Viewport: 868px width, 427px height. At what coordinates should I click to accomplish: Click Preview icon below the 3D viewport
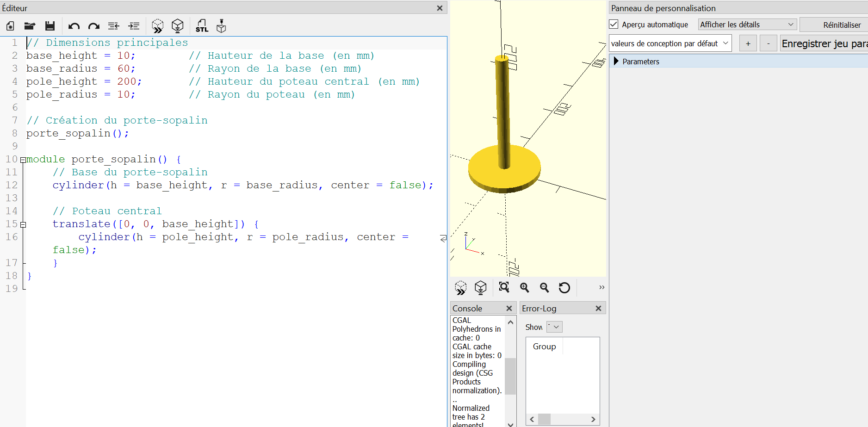point(461,288)
